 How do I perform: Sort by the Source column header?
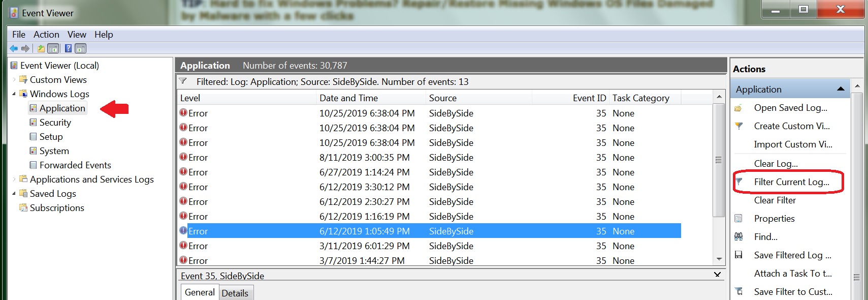click(x=479, y=98)
